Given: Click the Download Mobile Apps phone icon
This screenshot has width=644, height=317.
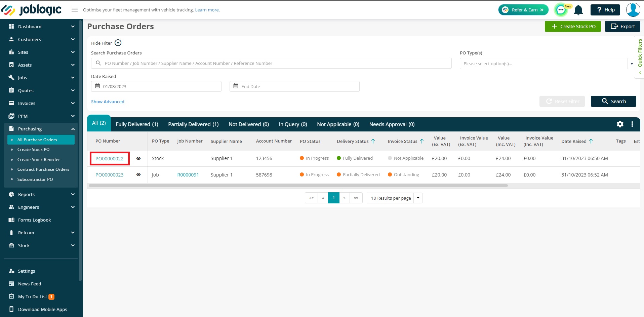Looking at the screenshot, I should click(x=11, y=309).
